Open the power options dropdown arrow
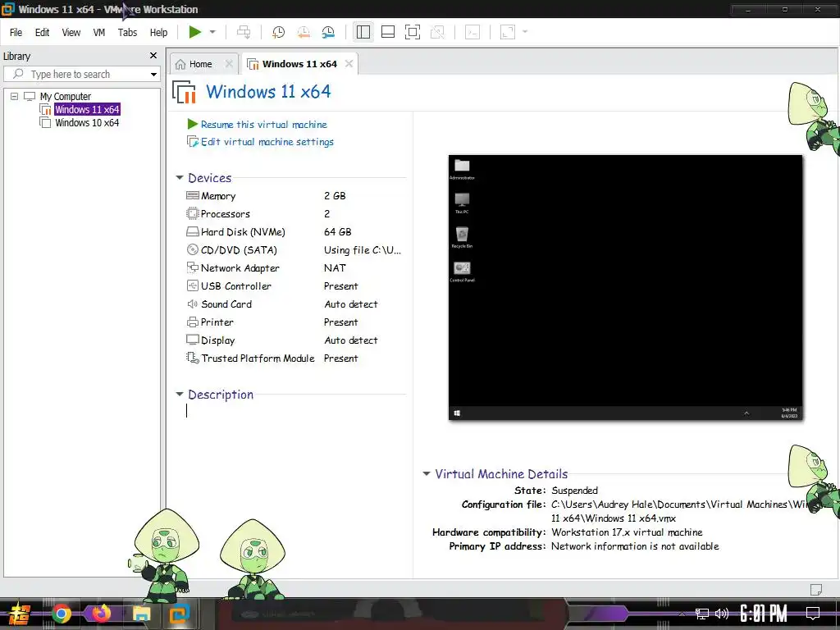This screenshot has width=840, height=630. 212,32
